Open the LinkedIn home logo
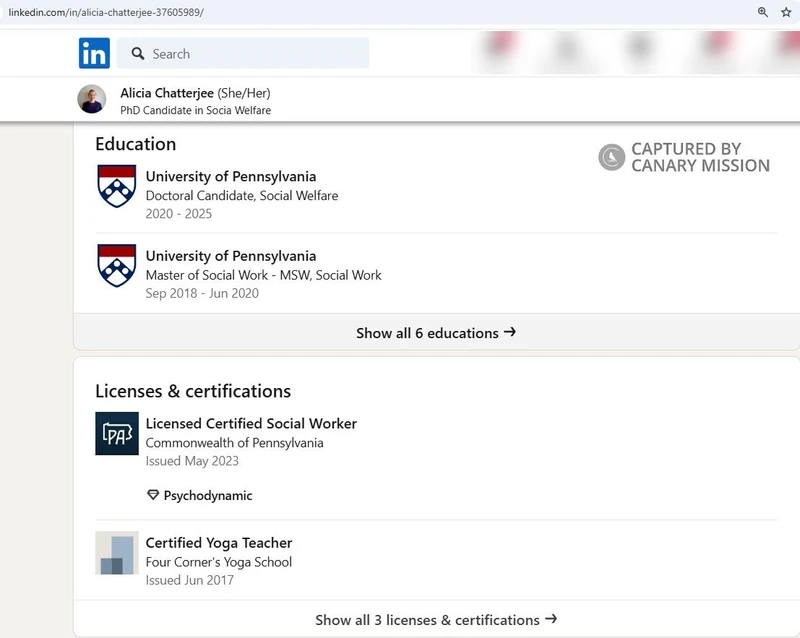The image size is (800, 638). point(94,53)
